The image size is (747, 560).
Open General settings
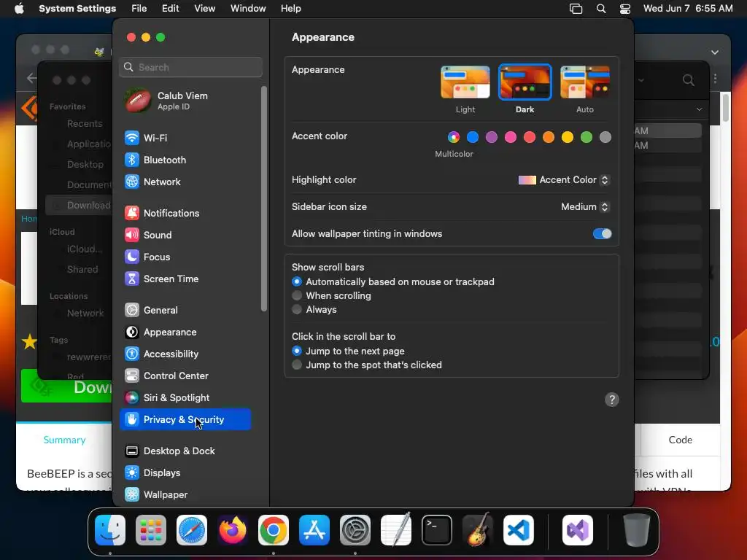point(185,311)
